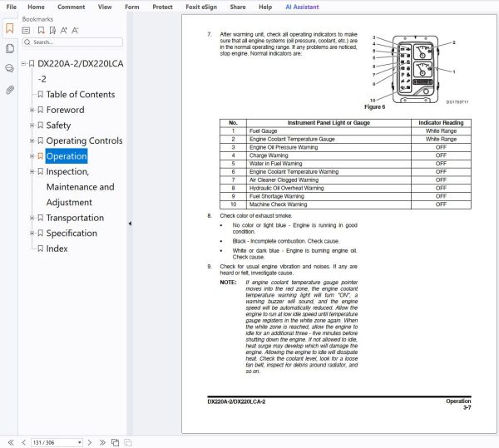Open the Foxit eSign tab
The image size is (499, 448).
click(x=201, y=7)
